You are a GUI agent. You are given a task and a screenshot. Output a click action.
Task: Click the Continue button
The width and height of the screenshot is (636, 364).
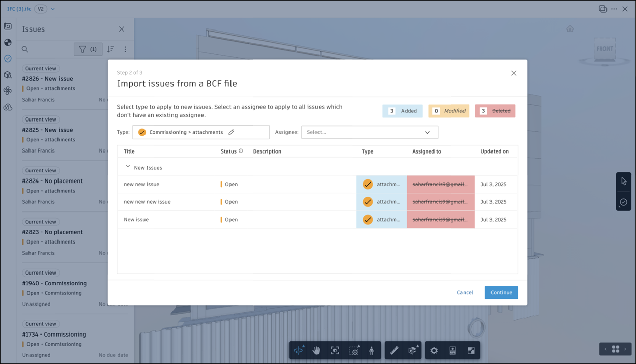click(502, 292)
